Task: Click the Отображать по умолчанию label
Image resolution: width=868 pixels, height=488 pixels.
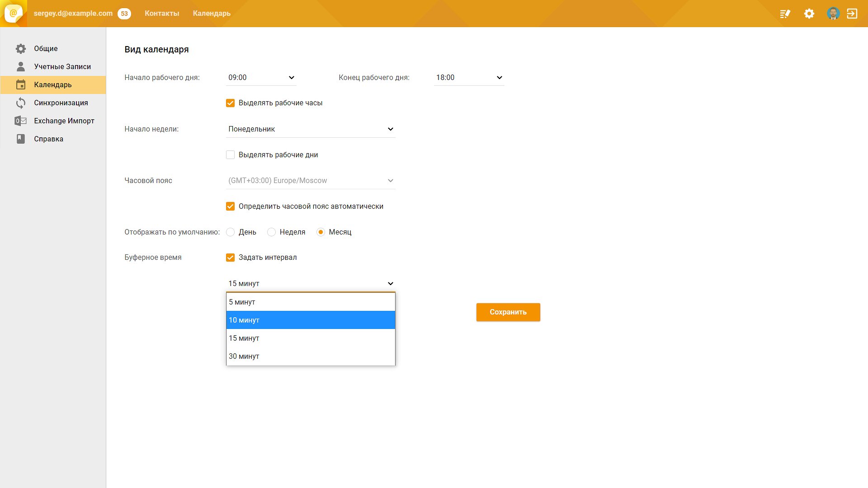Action: coord(172,232)
